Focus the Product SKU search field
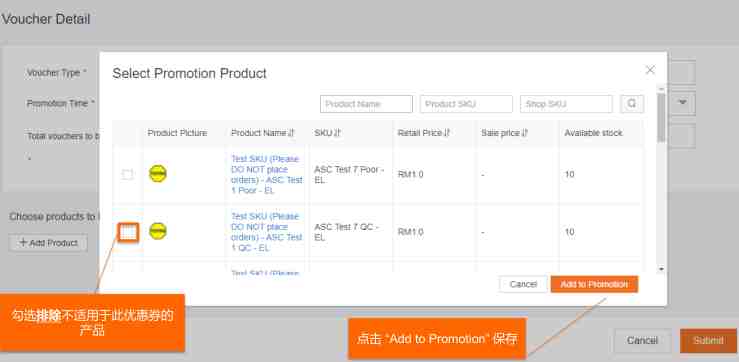 (466, 104)
